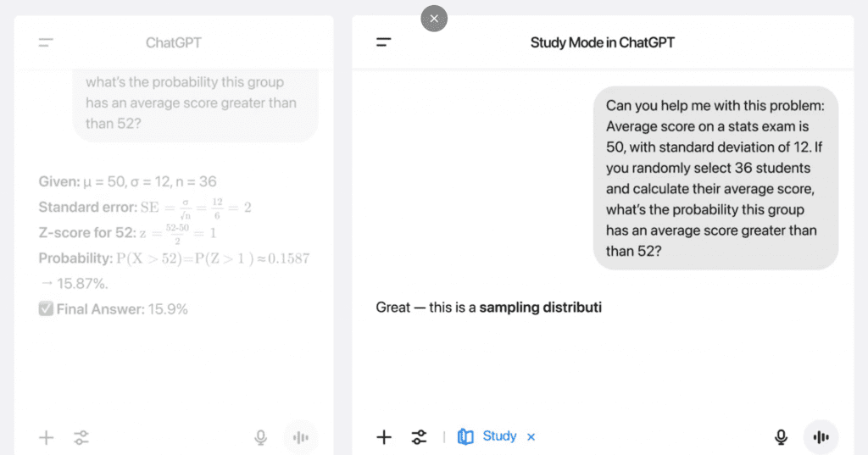This screenshot has height=455, width=868.
Task: Open tools settings sliders icon in Study Mode panel
Action: (x=419, y=437)
